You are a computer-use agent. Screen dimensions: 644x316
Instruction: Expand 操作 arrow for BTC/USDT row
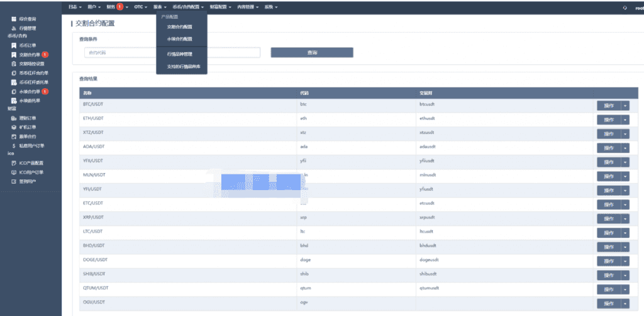tap(625, 106)
